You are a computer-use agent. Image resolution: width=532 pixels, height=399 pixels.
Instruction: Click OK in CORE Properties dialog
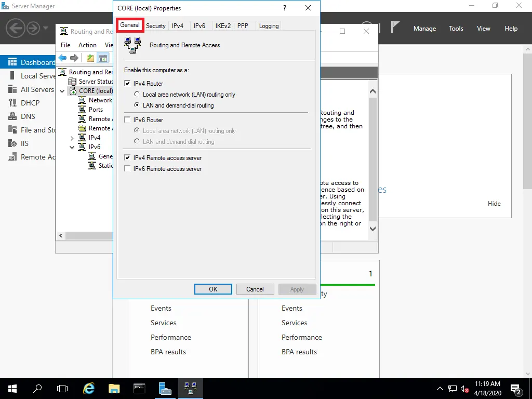click(213, 289)
